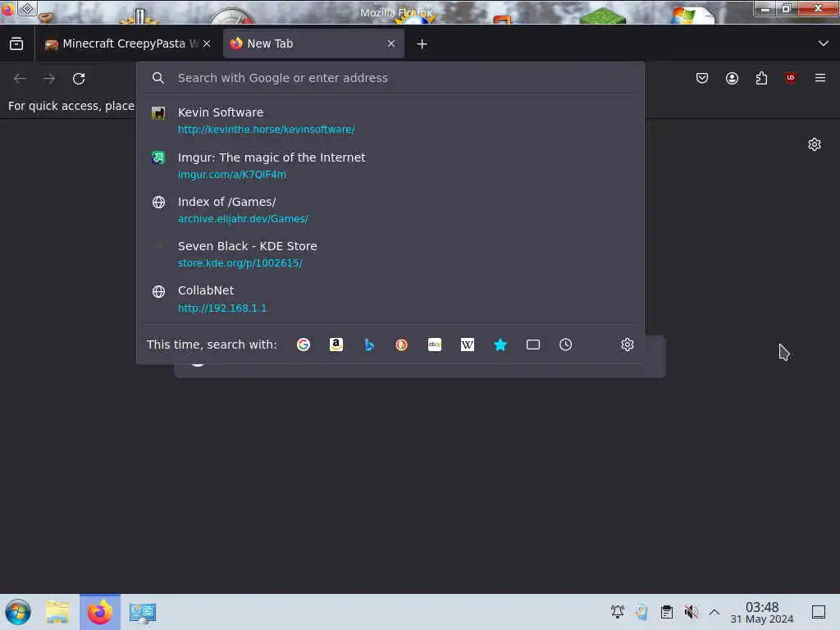Open a new tab with plus button
The width and height of the screenshot is (840, 630).
(x=422, y=44)
